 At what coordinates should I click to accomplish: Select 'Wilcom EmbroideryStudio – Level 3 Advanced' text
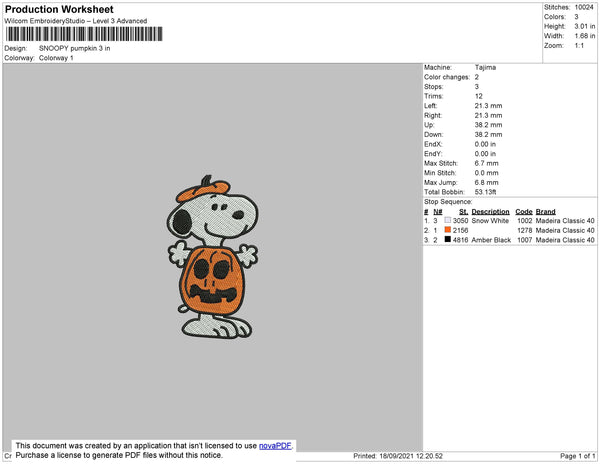click(76, 21)
